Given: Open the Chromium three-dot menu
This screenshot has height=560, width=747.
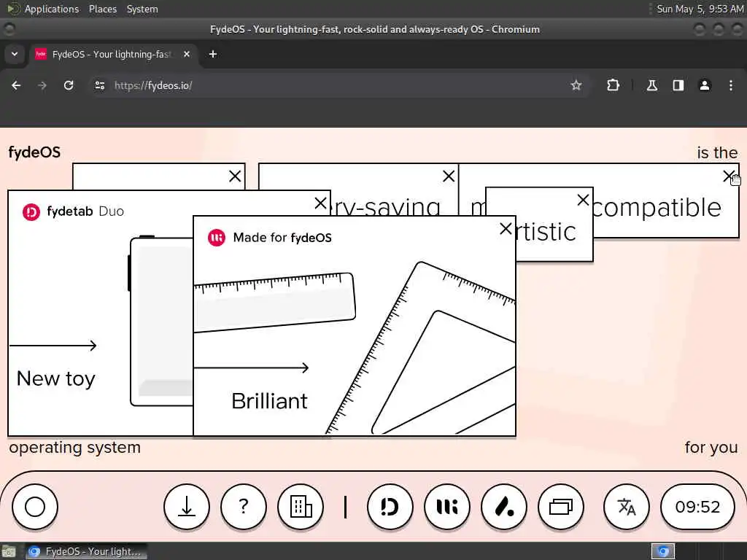Looking at the screenshot, I should pos(731,85).
